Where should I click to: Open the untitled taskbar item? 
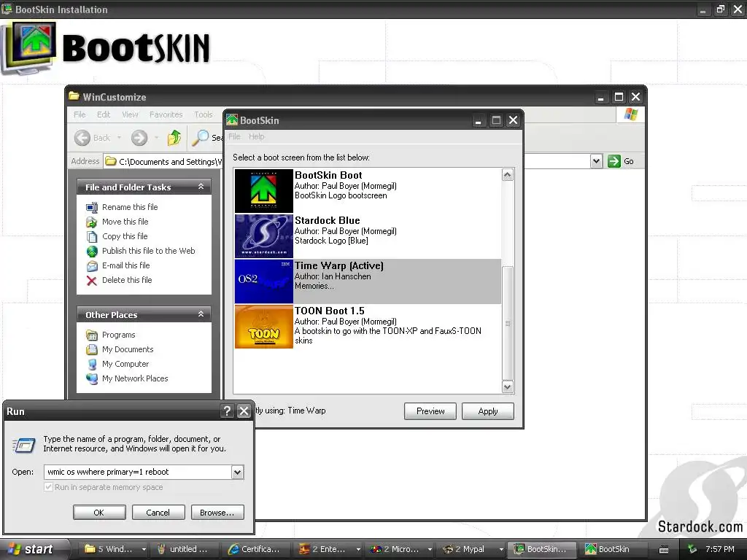[186, 549]
